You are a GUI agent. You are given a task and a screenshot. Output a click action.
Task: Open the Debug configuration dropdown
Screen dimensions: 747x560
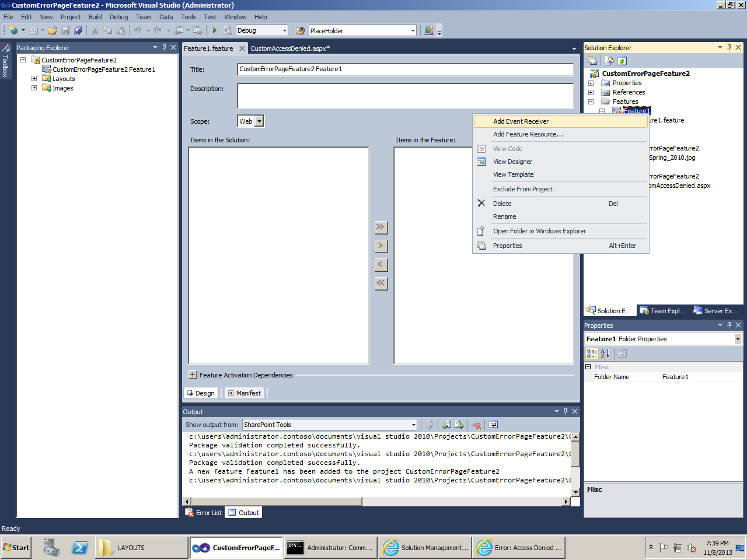(285, 30)
